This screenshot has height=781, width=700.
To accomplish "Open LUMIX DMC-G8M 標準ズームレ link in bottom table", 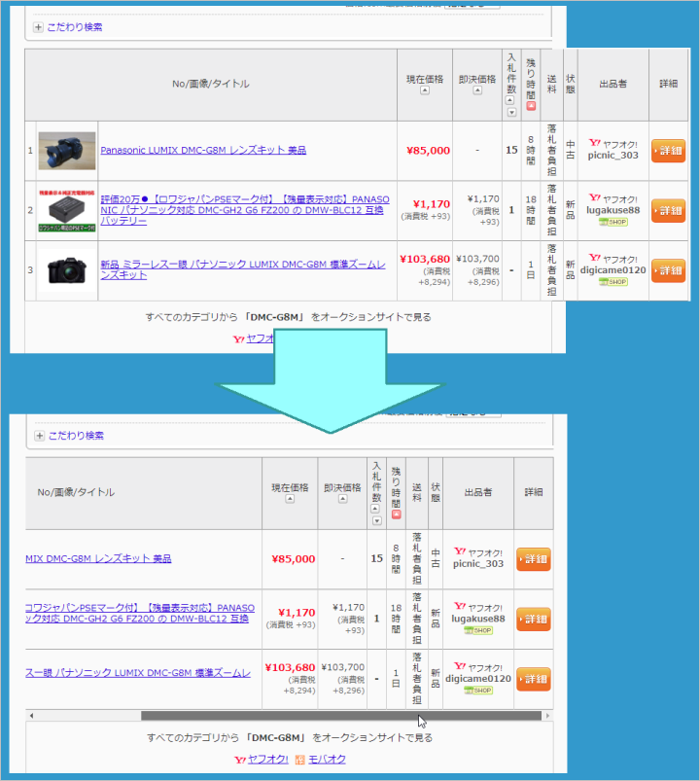I will point(138,673).
